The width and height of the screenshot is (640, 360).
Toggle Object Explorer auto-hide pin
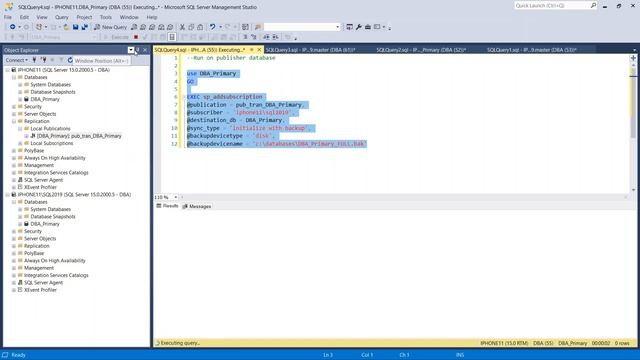click(138, 50)
